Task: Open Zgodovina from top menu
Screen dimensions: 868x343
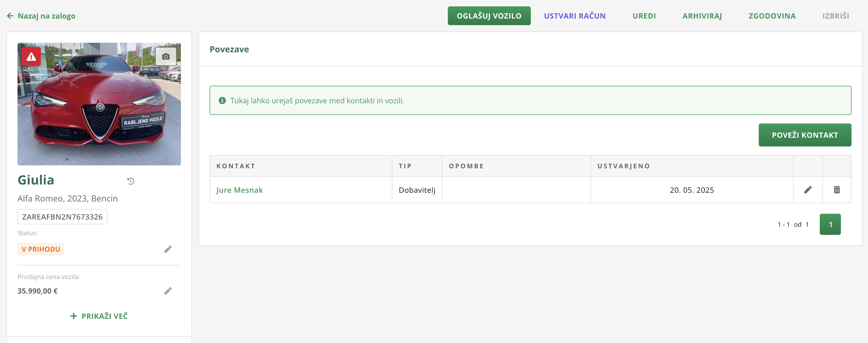Action: [x=772, y=16]
